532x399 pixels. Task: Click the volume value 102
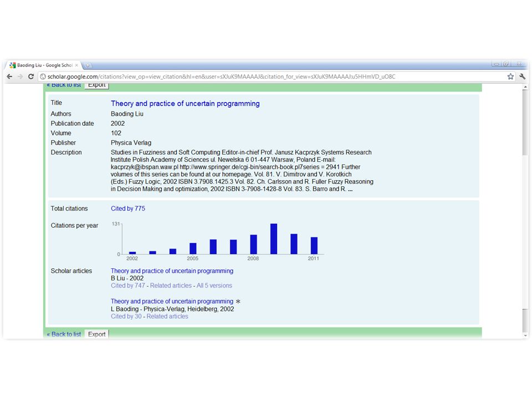coord(116,134)
